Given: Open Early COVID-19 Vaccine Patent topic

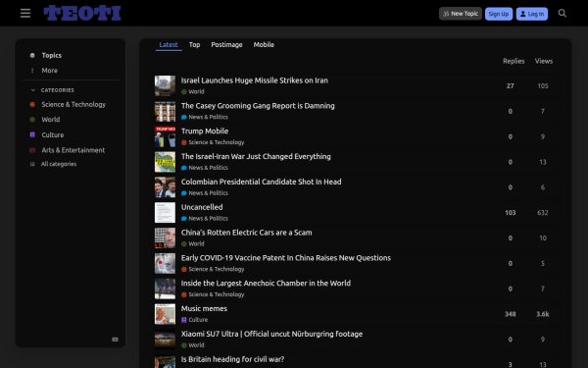Looking at the screenshot, I should 286,258.
